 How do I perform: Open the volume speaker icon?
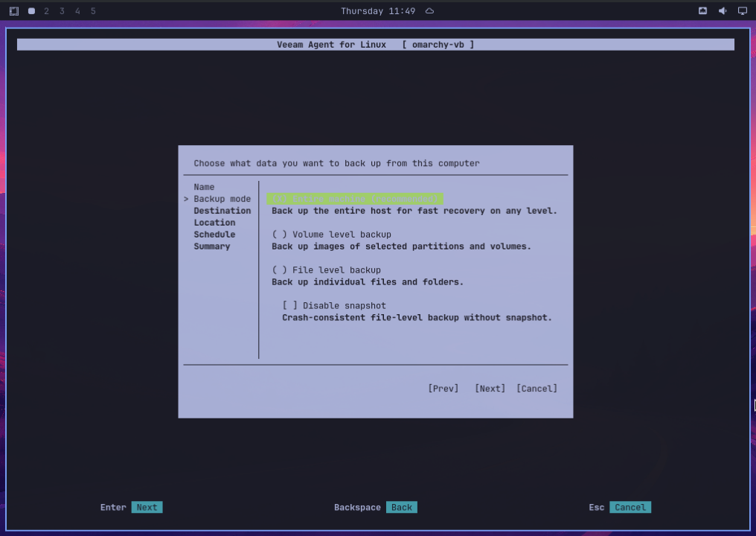(723, 11)
